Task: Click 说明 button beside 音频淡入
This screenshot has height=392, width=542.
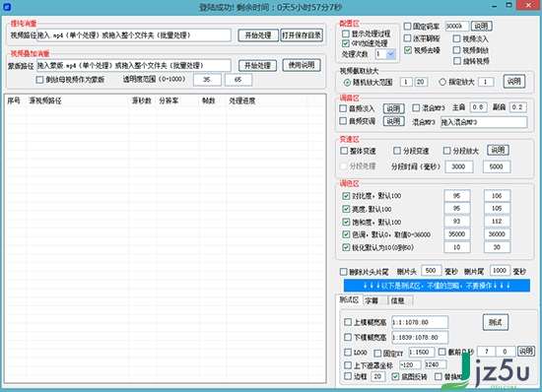Action: tap(393, 108)
